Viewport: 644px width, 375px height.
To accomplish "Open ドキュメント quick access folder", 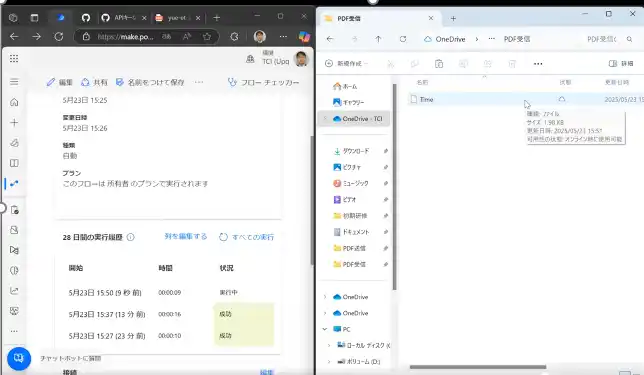I will tap(352, 232).
